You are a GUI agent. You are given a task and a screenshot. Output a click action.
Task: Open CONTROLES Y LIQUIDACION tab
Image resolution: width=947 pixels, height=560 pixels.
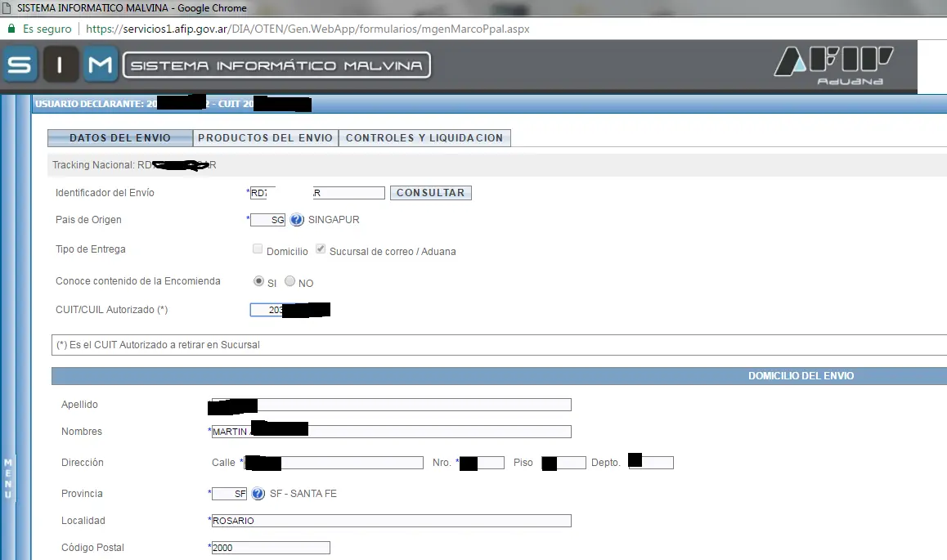tap(424, 138)
